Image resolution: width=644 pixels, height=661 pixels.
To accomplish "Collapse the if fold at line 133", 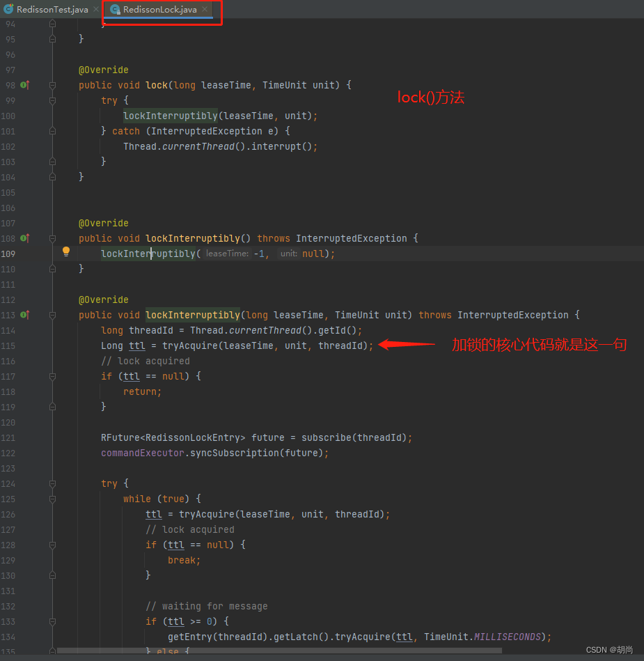I will pyautogui.click(x=52, y=621).
